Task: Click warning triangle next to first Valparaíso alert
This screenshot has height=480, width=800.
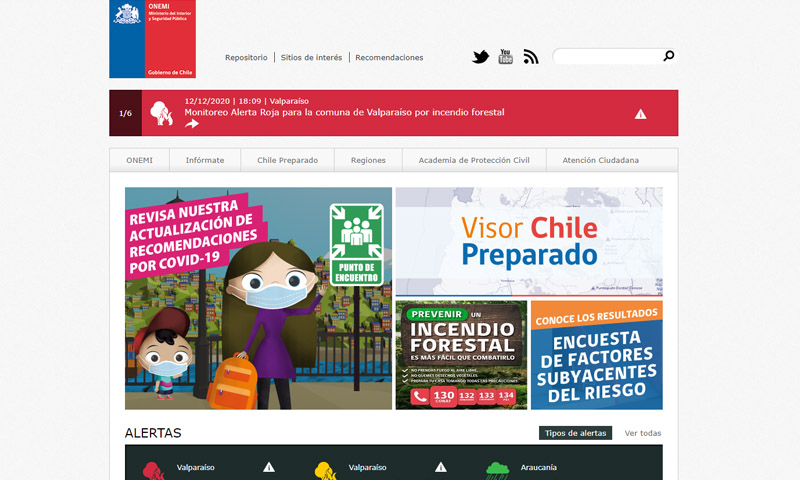Action: coord(269,467)
